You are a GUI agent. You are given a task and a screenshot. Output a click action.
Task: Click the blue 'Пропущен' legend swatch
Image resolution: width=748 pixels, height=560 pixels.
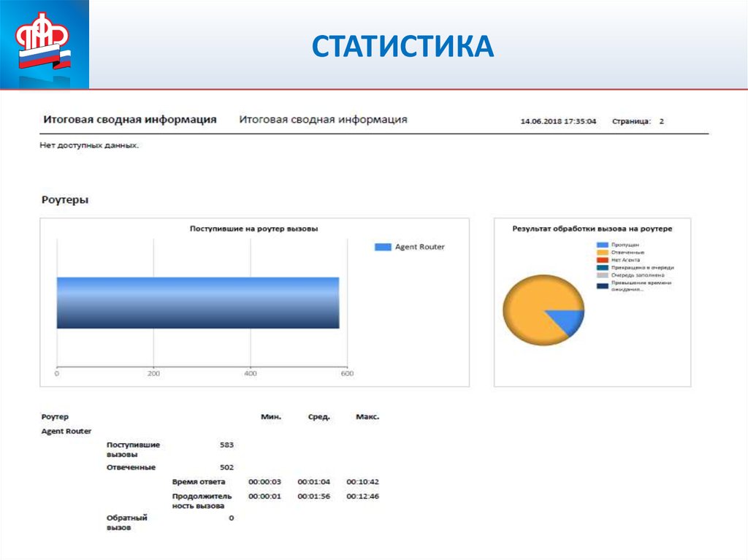(603, 245)
